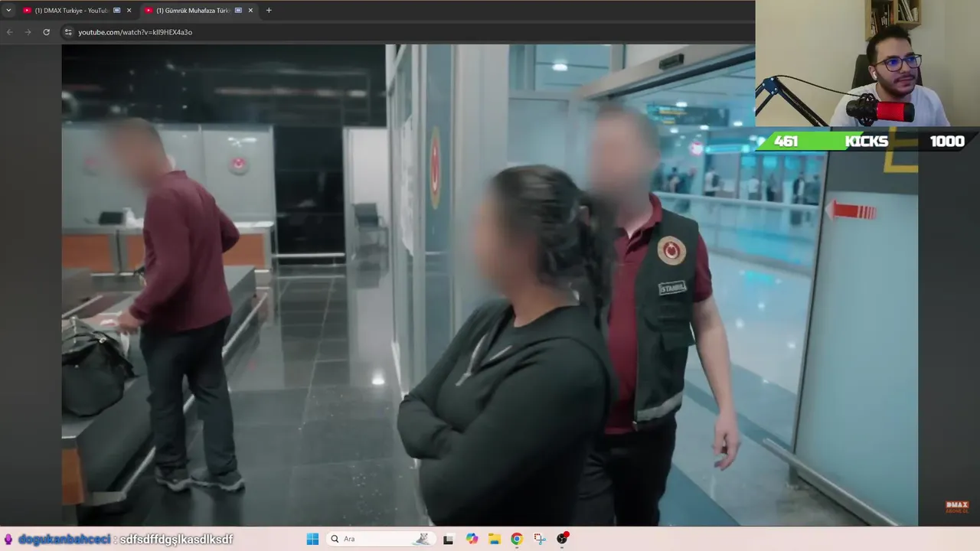Screen dimensions: 980x551
Task: Open the Windows Start menu
Action: tap(312, 539)
